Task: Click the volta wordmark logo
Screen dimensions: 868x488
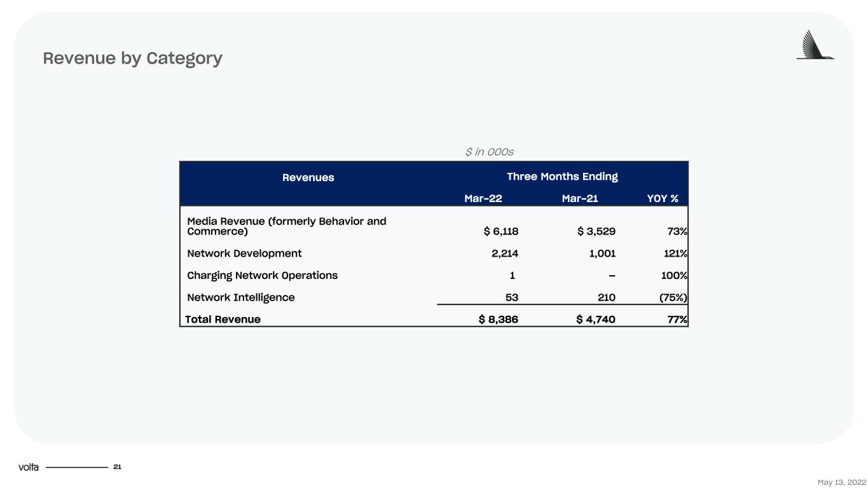Action: pyautogui.click(x=29, y=467)
